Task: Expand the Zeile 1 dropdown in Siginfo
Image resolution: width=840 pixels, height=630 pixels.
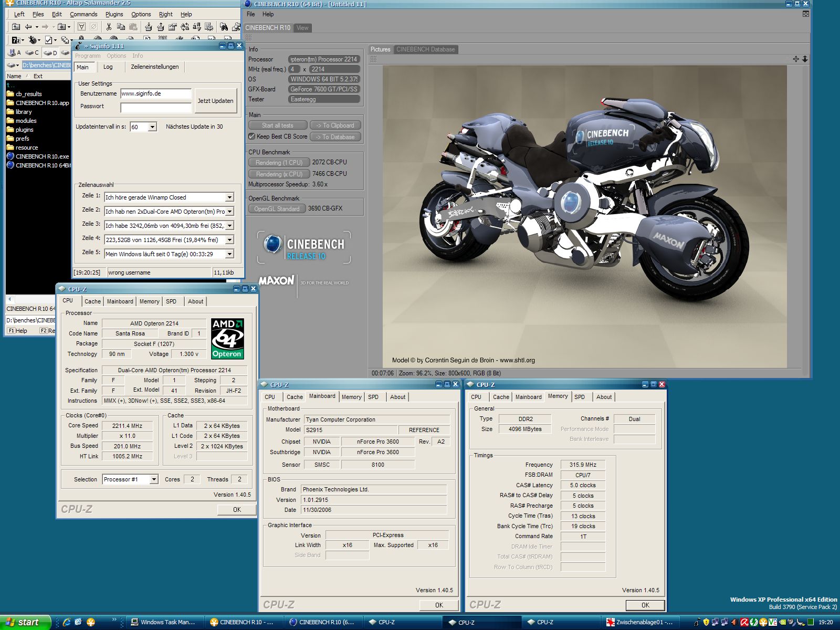Action: coord(229,197)
